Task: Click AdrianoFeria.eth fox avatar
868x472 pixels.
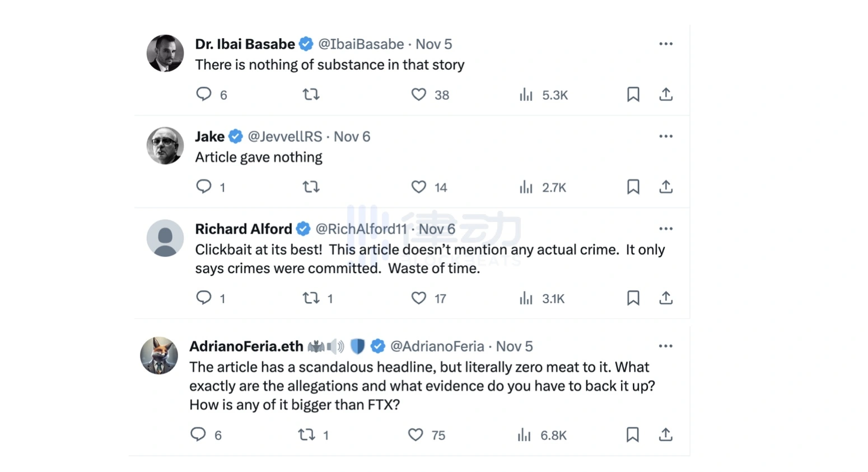Action: (x=159, y=355)
